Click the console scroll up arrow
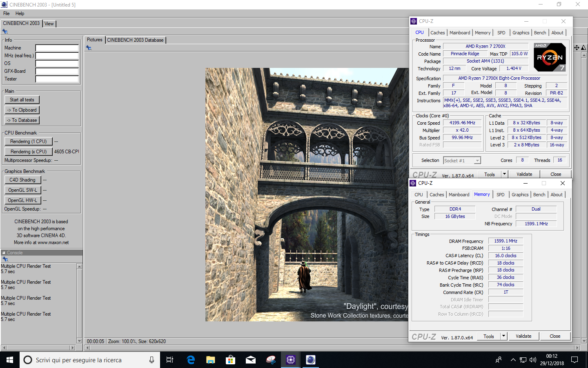The image size is (588, 368). [x=79, y=267]
